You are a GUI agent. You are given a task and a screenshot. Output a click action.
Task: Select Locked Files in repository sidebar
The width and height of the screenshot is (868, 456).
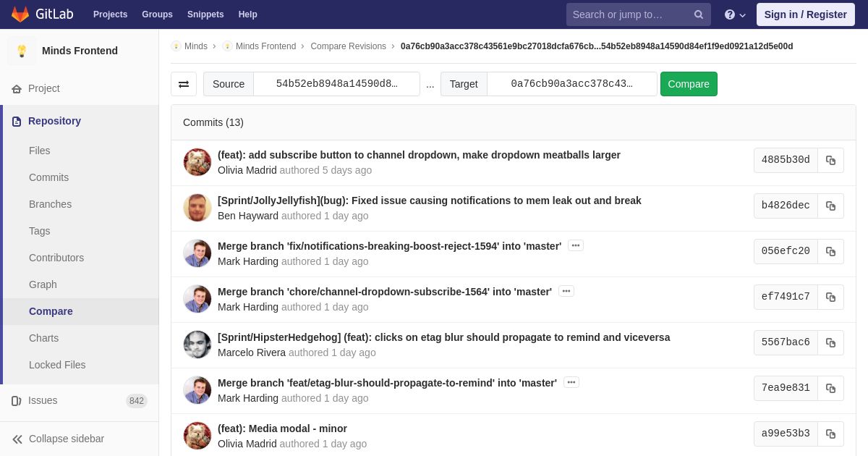(57, 365)
